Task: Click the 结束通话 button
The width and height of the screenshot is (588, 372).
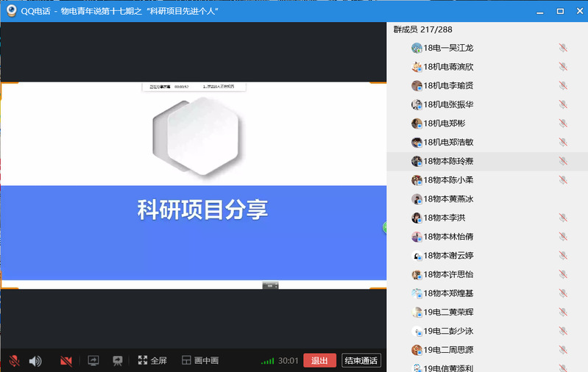Action: (x=361, y=361)
